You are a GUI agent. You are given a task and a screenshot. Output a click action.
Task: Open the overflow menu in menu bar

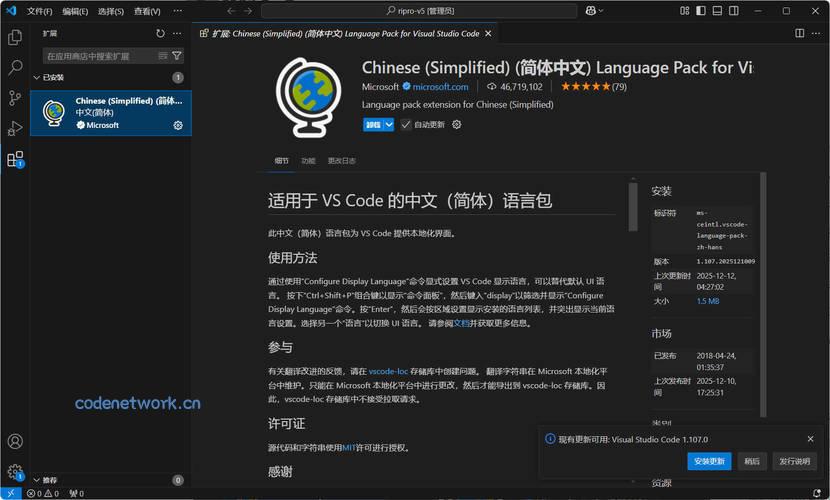click(x=177, y=11)
